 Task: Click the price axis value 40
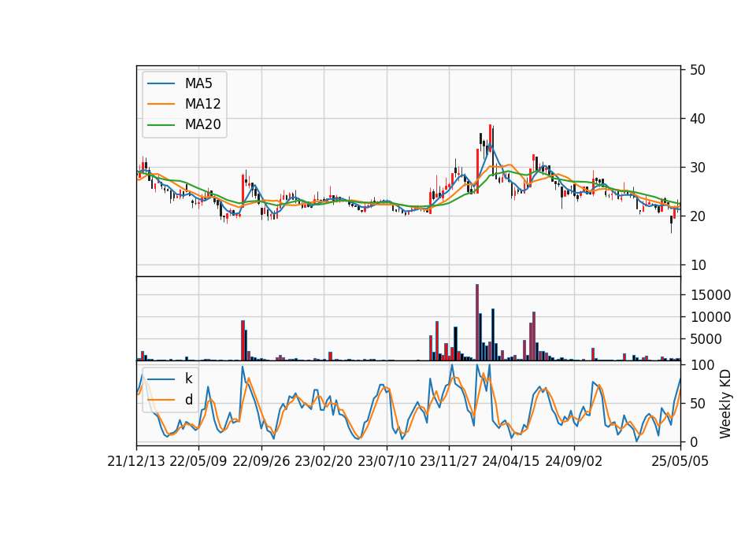pos(697,119)
